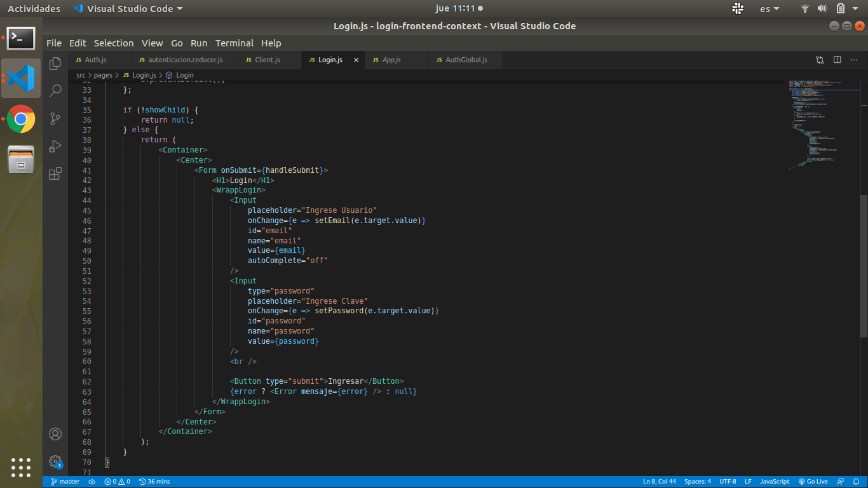Change the Spaces: 4 indentation setting
The height and width of the screenshot is (488, 868).
698,482
